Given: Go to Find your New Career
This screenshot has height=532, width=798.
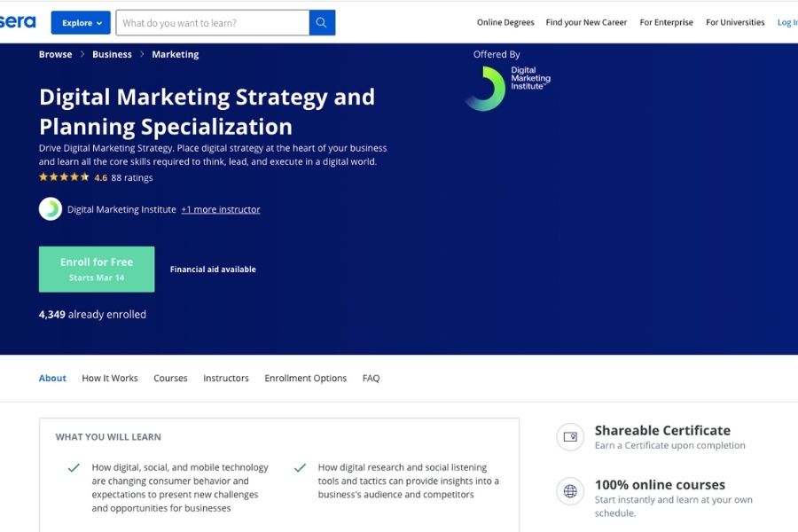Looking at the screenshot, I should pyautogui.click(x=586, y=22).
